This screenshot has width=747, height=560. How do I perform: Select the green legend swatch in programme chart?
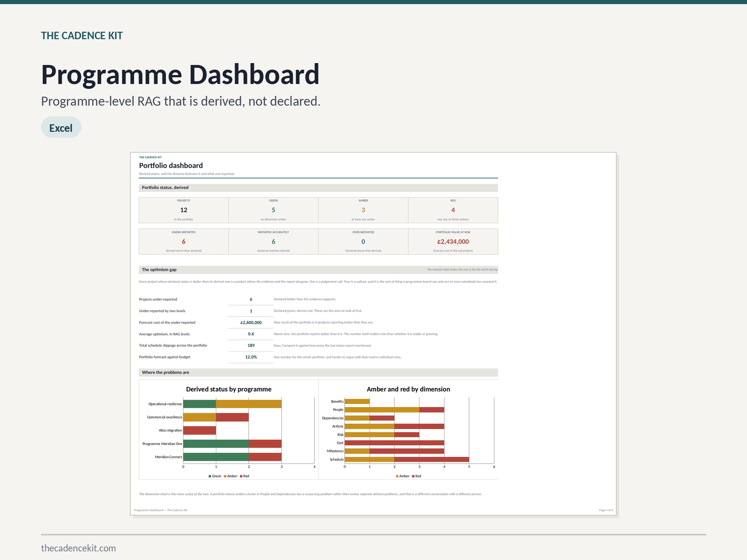210,476
